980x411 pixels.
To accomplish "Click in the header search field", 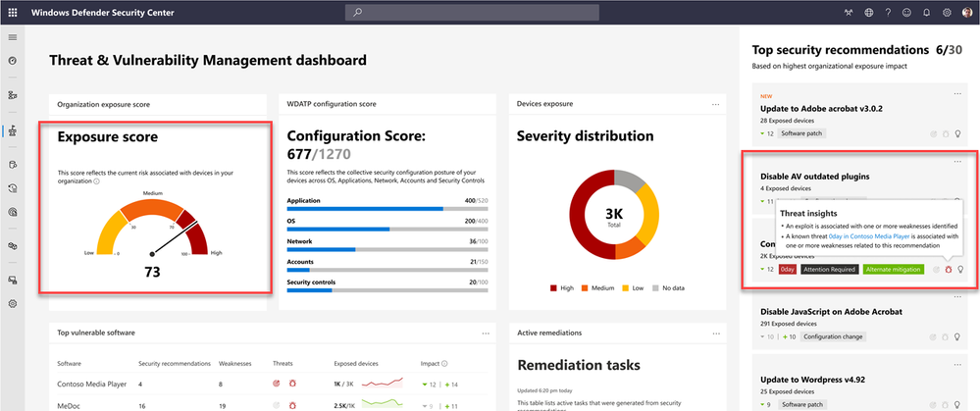I will point(472,13).
